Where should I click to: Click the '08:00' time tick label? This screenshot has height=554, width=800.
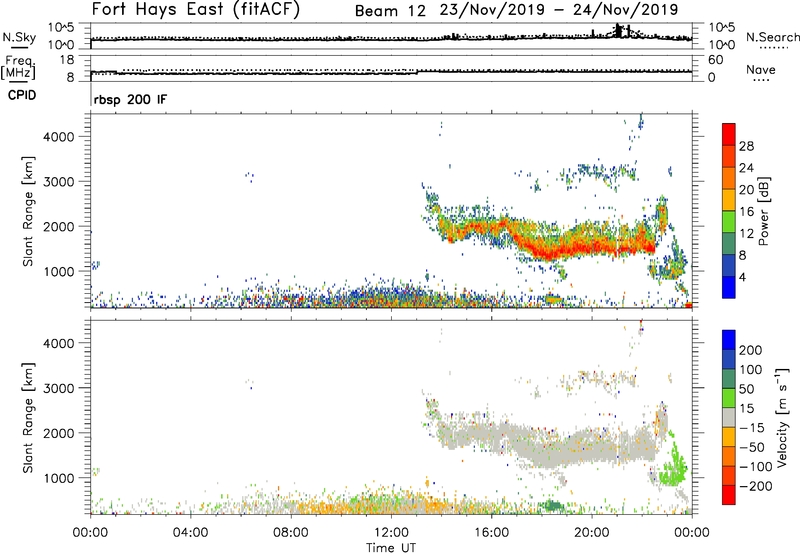point(290,533)
